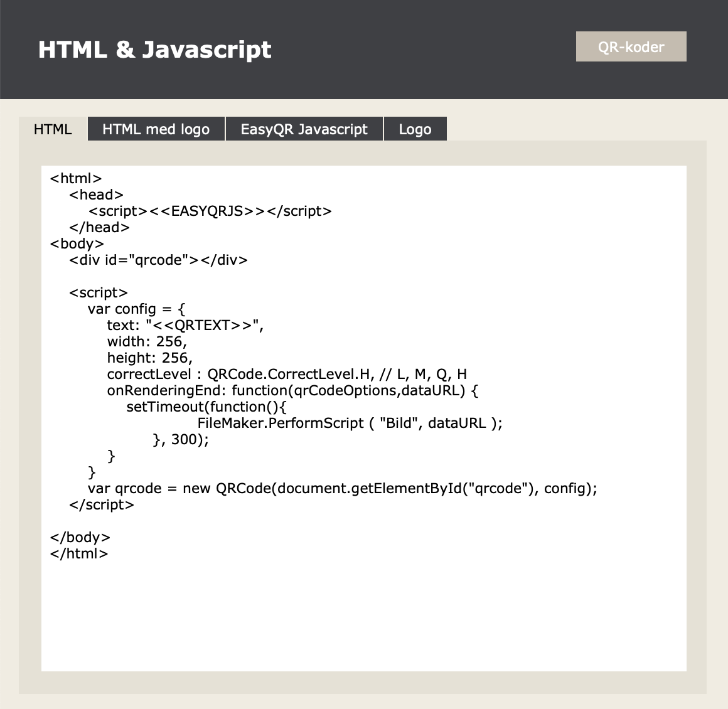Click the closing '</html>' line
Image resolution: width=728 pixels, height=709 pixels.
(79, 553)
